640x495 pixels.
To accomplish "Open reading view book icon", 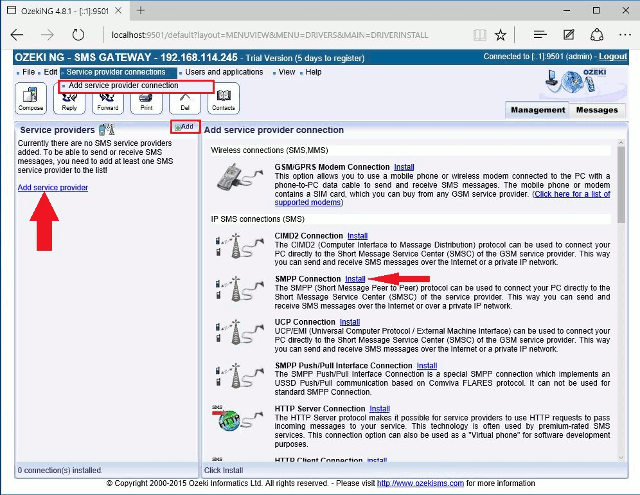I will click(480, 35).
